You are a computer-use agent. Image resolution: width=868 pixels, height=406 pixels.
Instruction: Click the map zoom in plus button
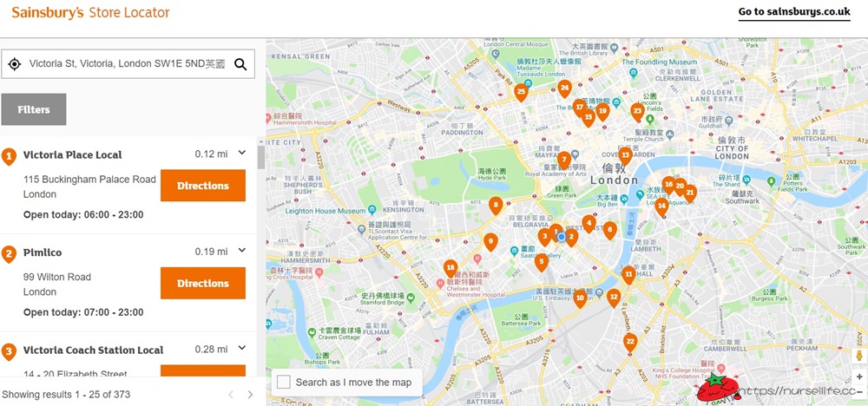coord(859,377)
